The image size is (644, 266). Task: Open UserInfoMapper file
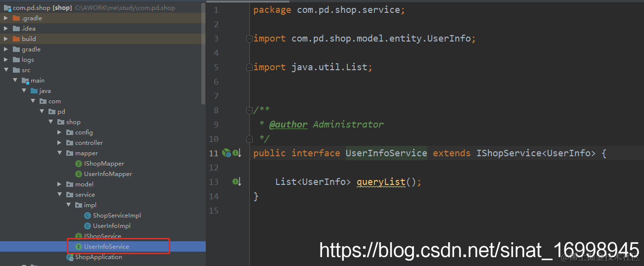point(108,174)
